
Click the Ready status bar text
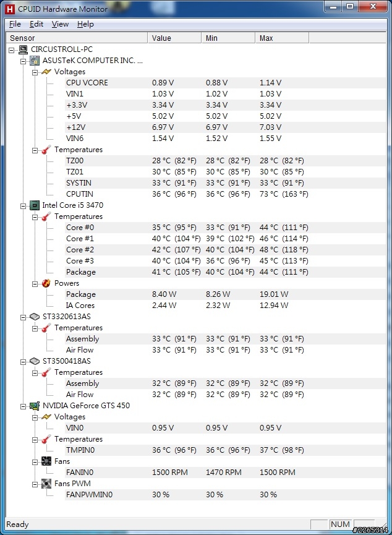(17, 524)
